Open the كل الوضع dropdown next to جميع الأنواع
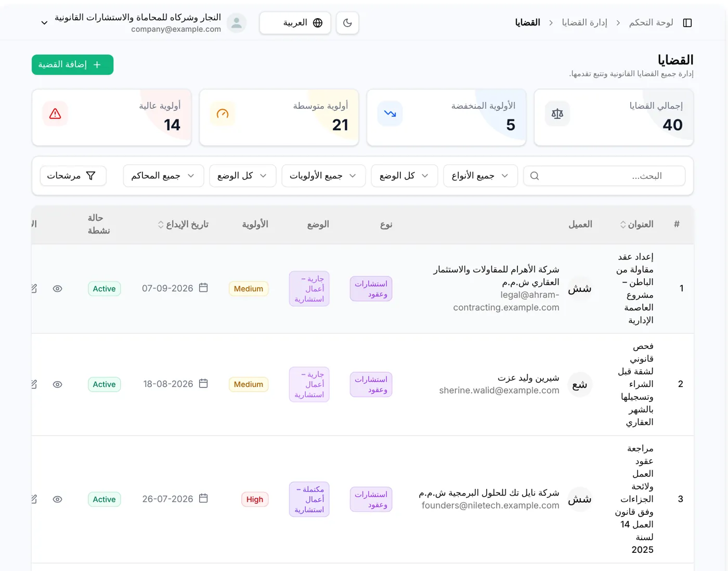This screenshot has height=571, width=728. 404,176
